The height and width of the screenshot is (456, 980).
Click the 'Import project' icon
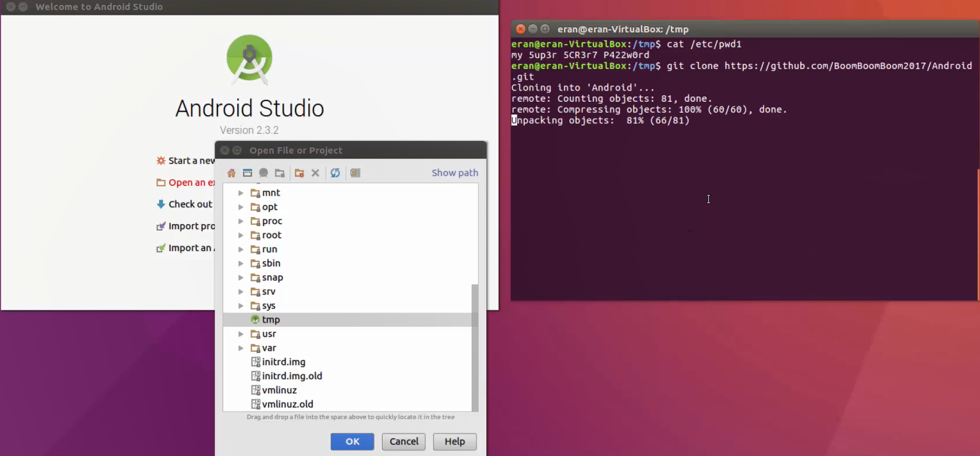tap(161, 226)
